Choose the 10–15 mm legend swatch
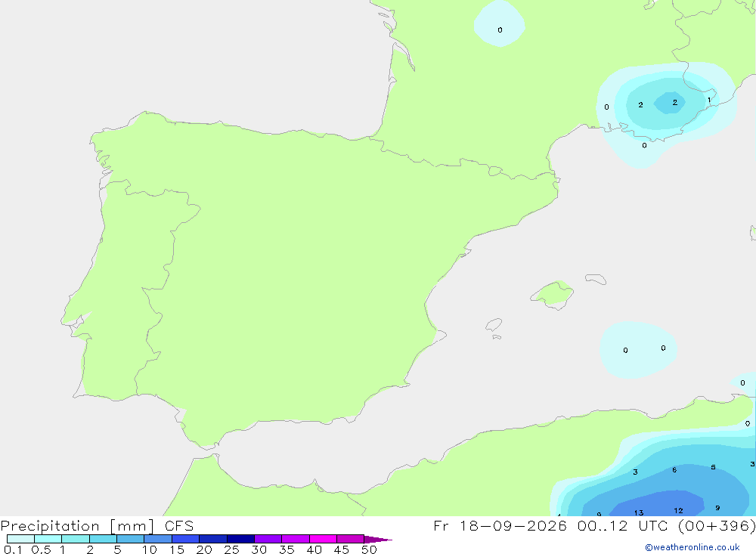Viewport: 756px width, 554px height. (158, 539)
